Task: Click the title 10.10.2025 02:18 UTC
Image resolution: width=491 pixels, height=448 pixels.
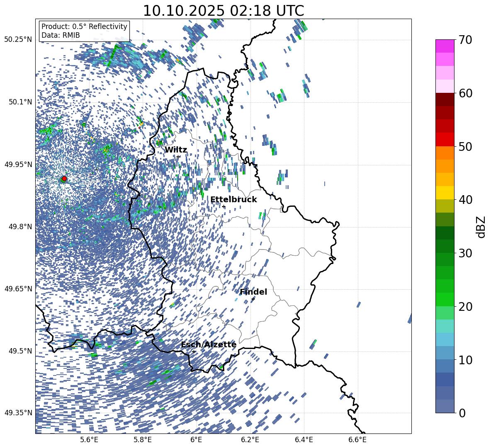Action: [223, 11]
